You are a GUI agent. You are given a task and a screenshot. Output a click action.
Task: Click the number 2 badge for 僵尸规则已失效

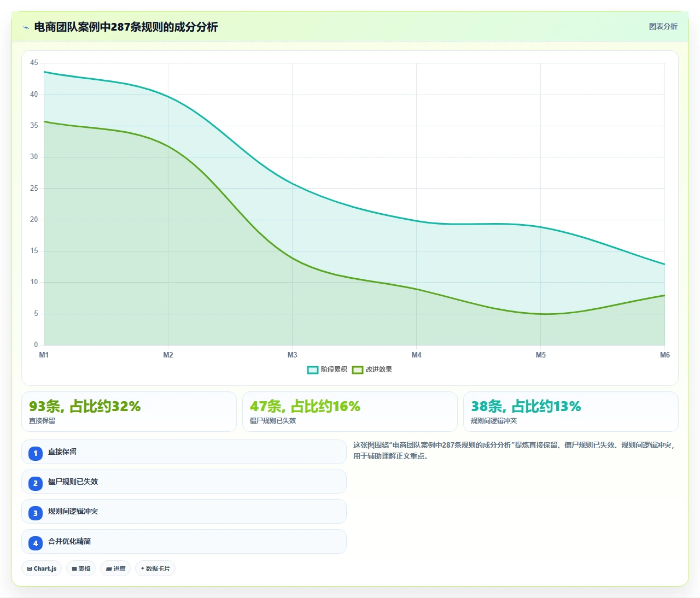pos(36,483)
